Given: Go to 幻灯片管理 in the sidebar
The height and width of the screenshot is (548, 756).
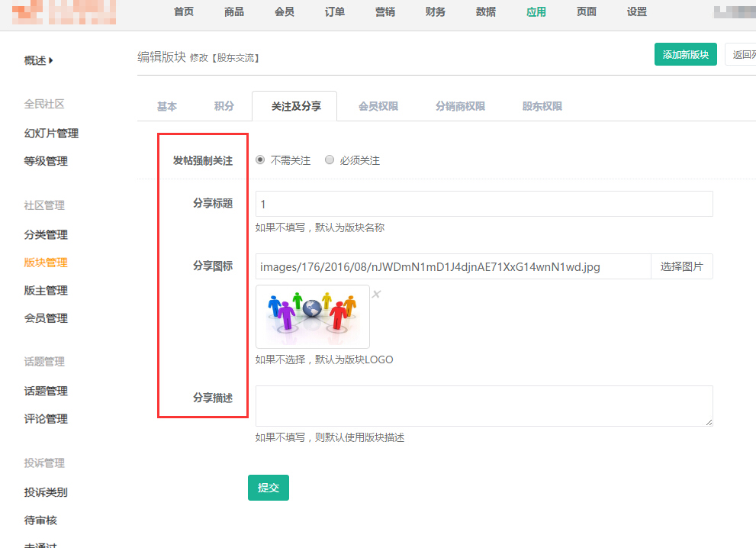Looking at the screenshot, I should 51,134.
